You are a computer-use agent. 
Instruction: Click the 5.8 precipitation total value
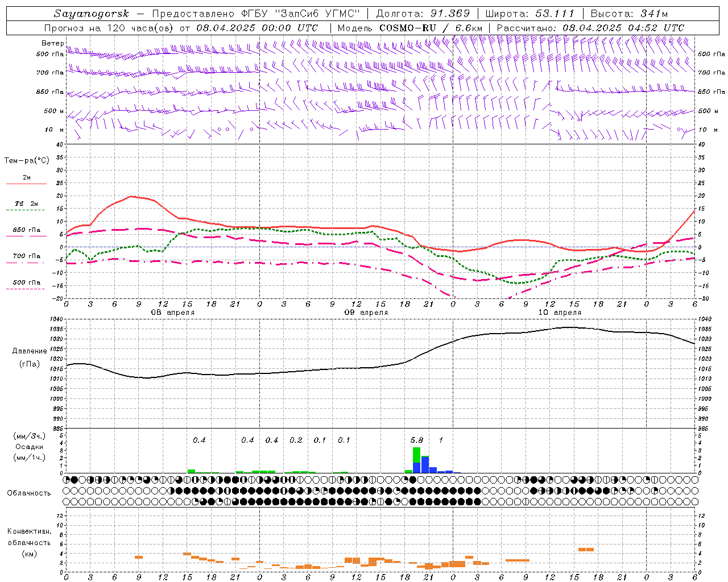click(x=416, y=440)
